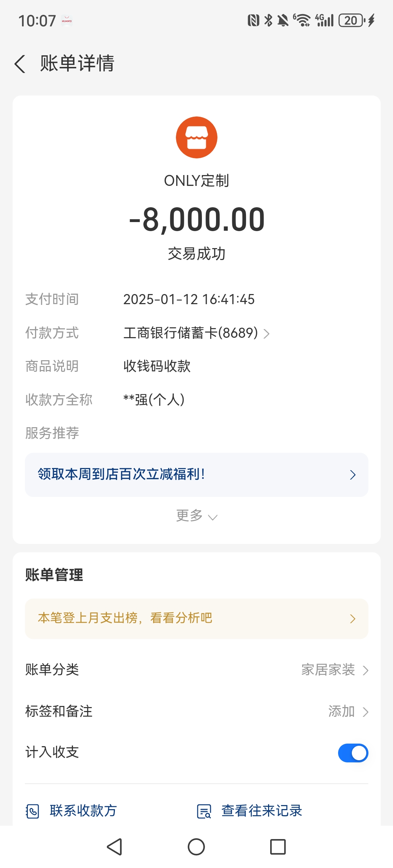
Task: Open the 本笔登上月支出榜 analysis banner
Action: (196, 618)
